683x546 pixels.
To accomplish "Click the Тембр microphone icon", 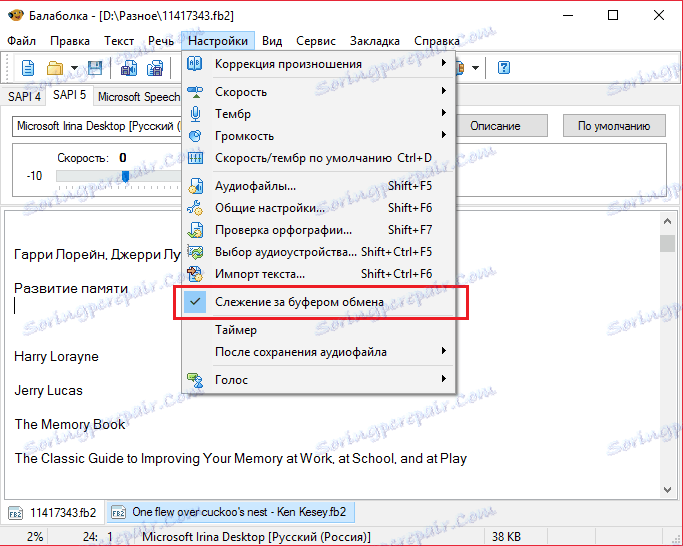I will point(195,114).
